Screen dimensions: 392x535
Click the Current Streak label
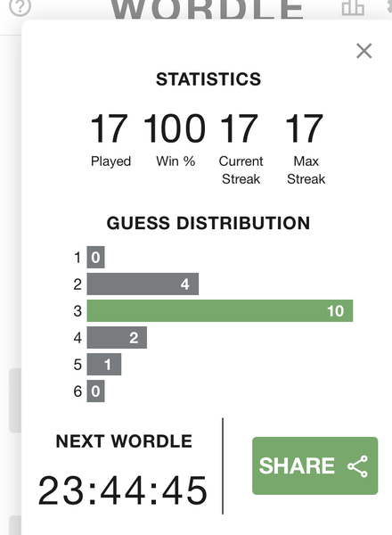(241, 170)
